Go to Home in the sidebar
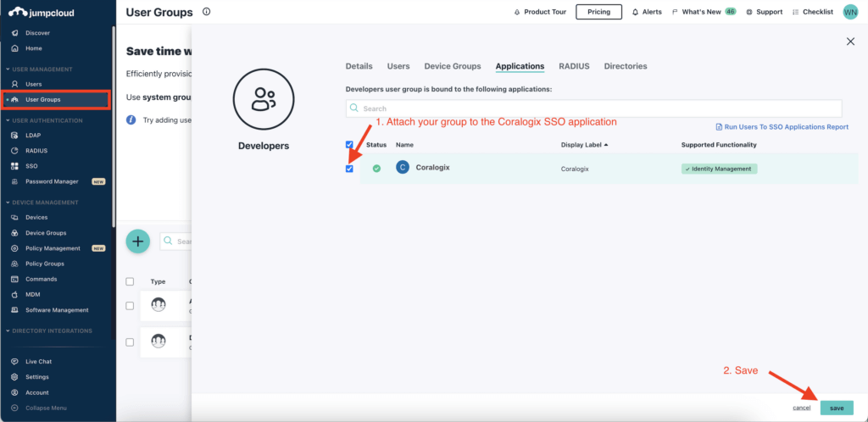The height and width of the screenshot is (422, 868). coord(33,48)
